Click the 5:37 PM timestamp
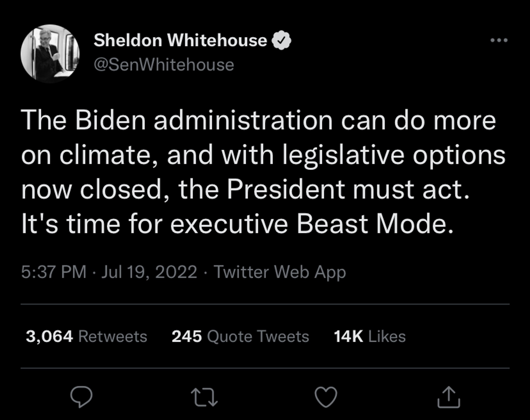Screen dimensions: 530x420 (54, 272)
